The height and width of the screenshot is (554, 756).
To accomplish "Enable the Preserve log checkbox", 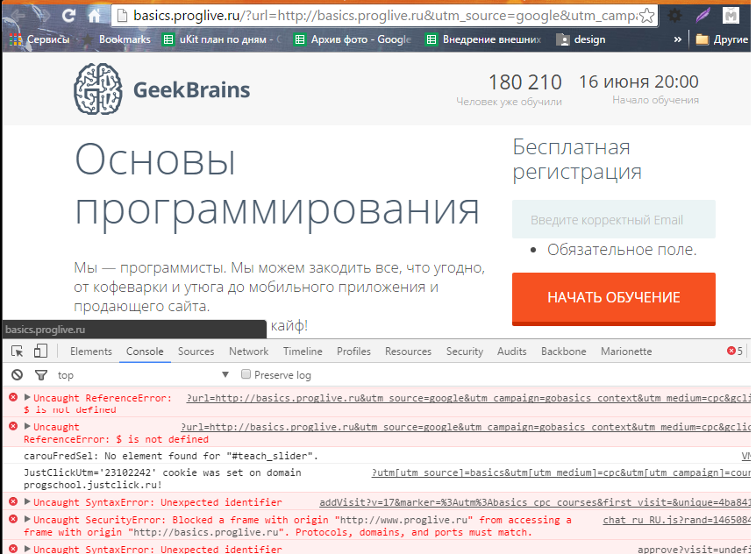I will tap(246, 374).
